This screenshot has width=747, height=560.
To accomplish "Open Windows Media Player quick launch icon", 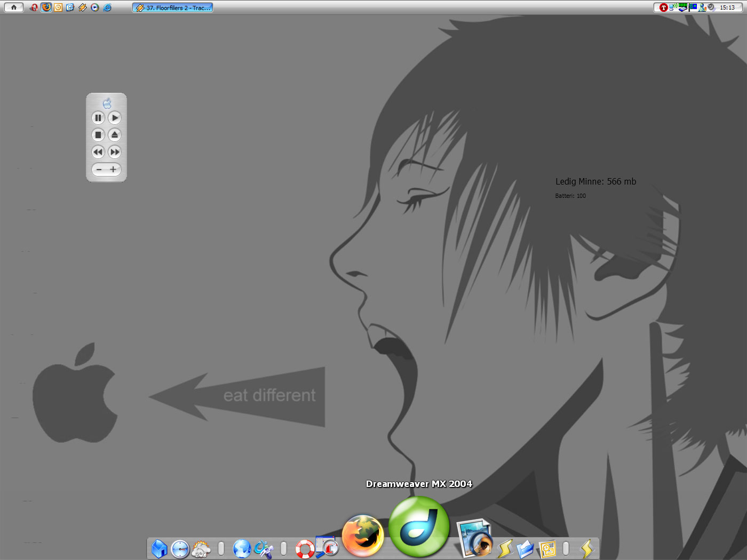I will tap(95, 7).
